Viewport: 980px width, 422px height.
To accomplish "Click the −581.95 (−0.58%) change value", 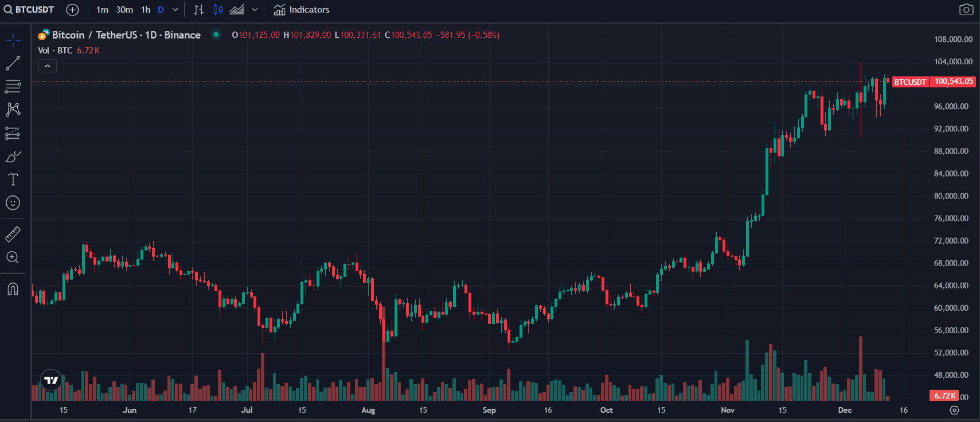I will click(468, 35).
